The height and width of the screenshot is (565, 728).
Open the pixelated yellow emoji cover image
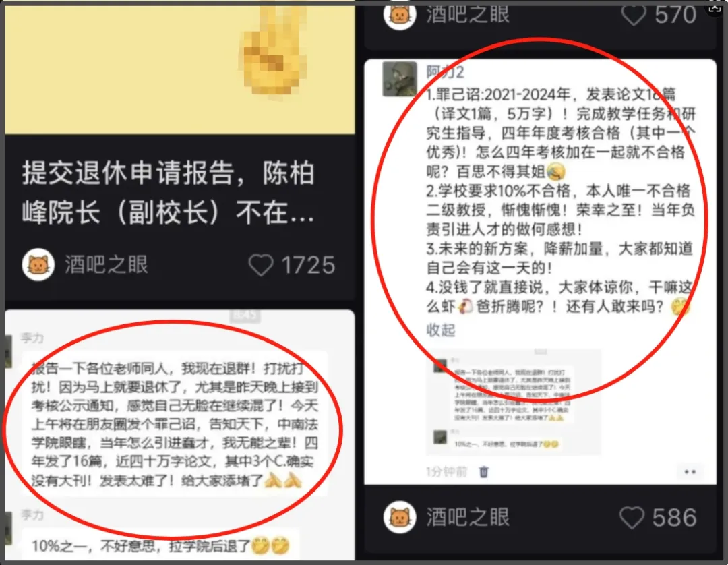[180, 69]
